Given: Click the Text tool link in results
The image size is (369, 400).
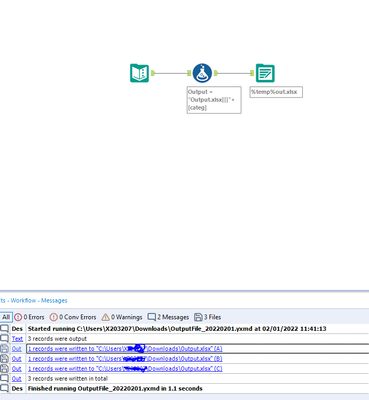Looking at the screenshot, I should 17,339.
